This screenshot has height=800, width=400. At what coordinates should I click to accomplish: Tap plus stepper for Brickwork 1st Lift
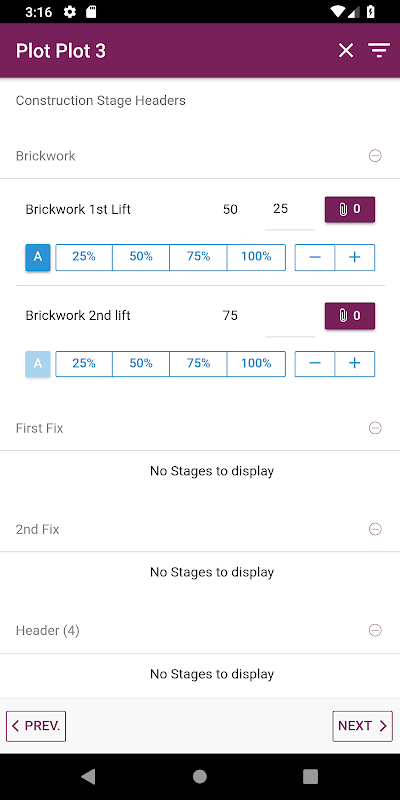tap(355, 257)
